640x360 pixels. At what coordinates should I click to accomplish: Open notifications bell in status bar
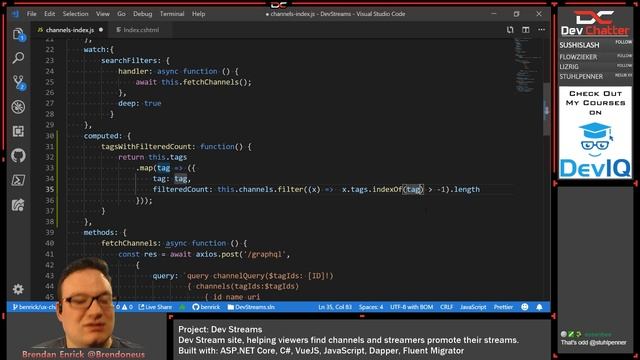(x=540, y=307)
